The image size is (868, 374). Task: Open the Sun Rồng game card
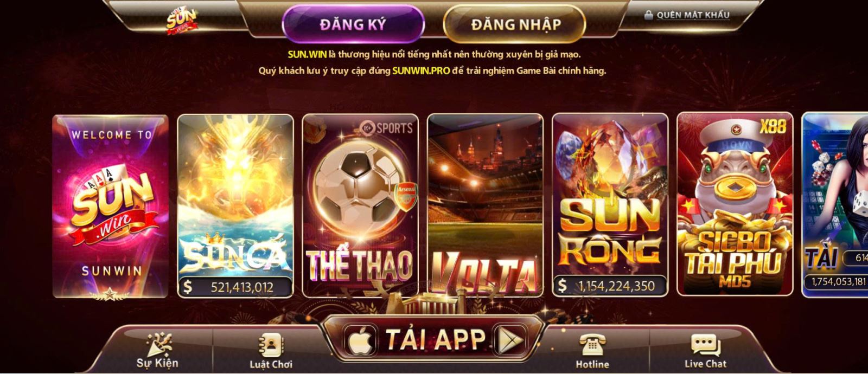(x=610, y=205)
